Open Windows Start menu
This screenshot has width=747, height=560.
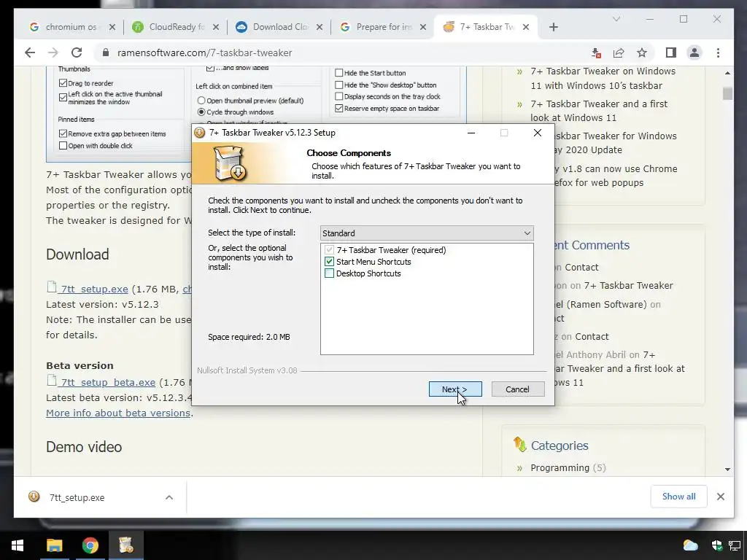tap(18, 545)
